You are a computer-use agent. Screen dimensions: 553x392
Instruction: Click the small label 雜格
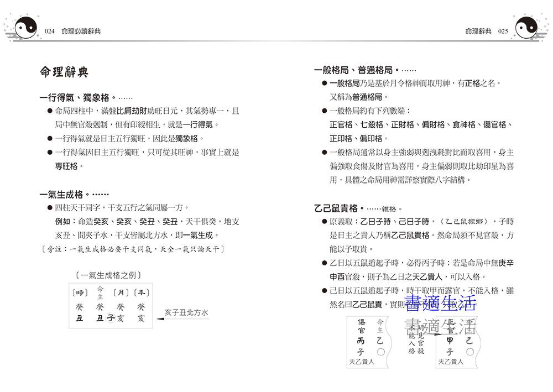pos(389,209)
